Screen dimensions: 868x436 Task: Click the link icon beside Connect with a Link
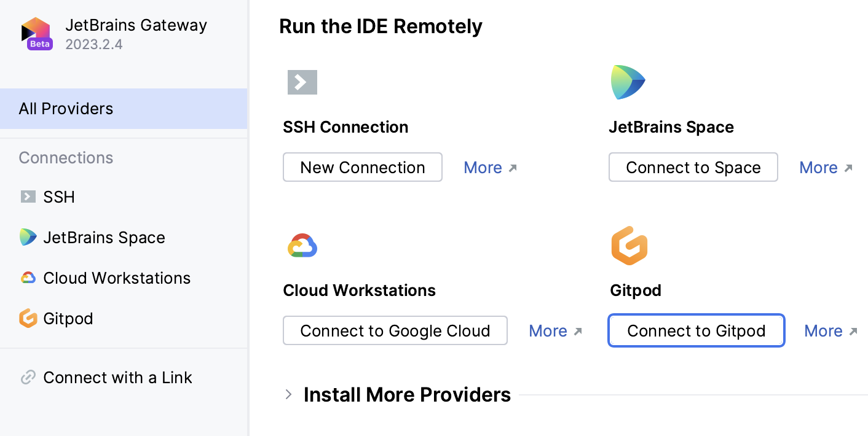pos(28,377)
